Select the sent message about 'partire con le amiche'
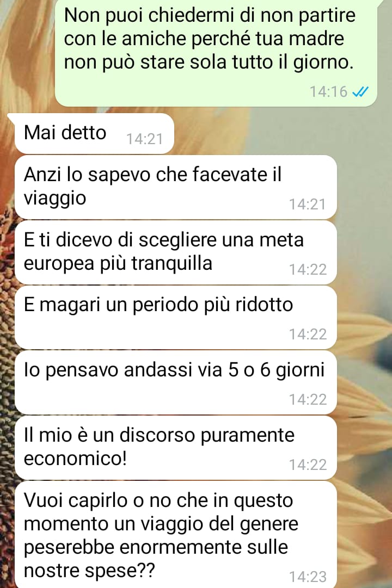The image size is (392, 588). 216,53
